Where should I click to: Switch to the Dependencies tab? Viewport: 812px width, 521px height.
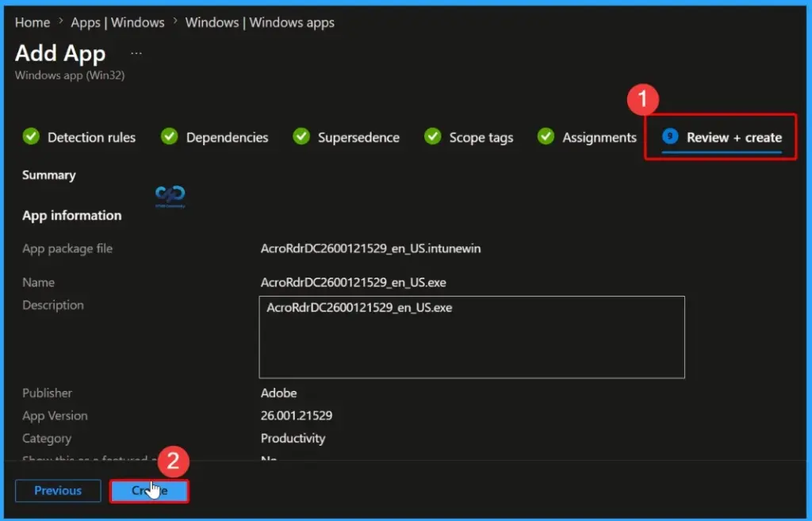point(227,137)
